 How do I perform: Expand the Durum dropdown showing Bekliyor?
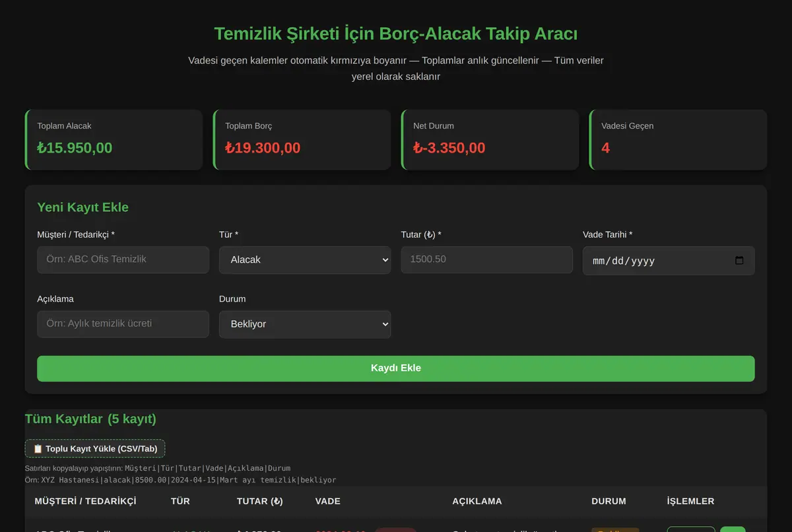tap(305, 324)
